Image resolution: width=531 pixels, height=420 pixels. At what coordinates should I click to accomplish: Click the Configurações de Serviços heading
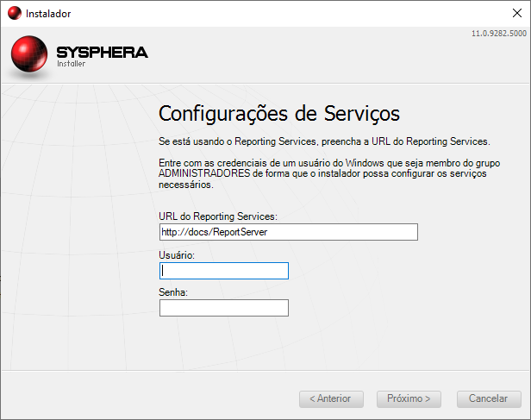279,114
